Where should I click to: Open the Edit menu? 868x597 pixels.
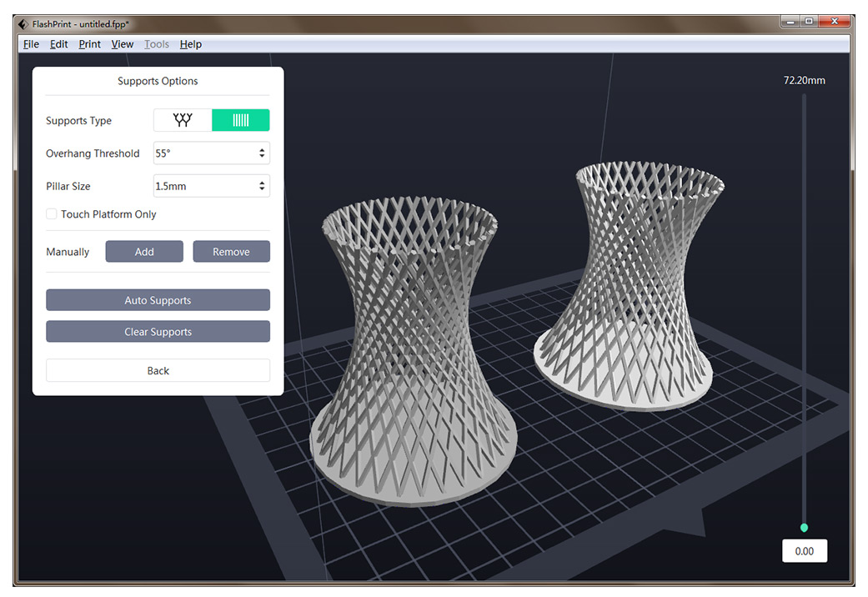(58, 44)
